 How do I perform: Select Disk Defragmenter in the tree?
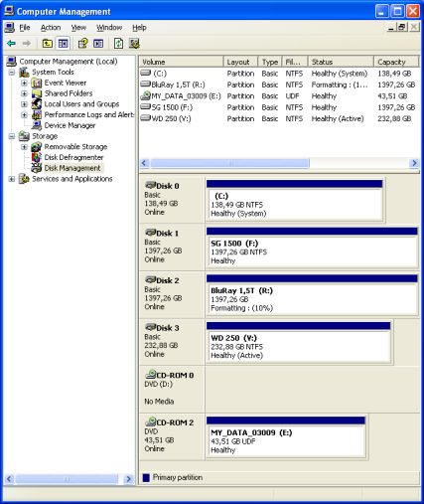(73, 157)
